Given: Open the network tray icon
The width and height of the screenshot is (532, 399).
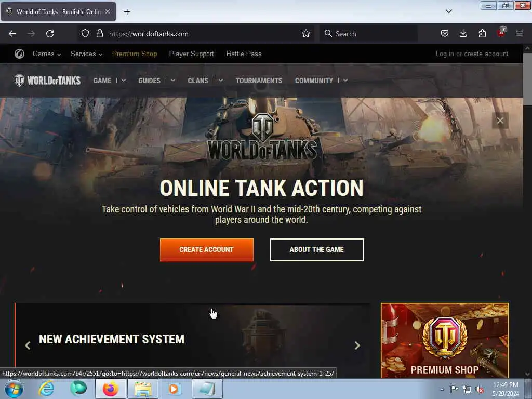Looking at the screenshot, I should tap(467, 390).
